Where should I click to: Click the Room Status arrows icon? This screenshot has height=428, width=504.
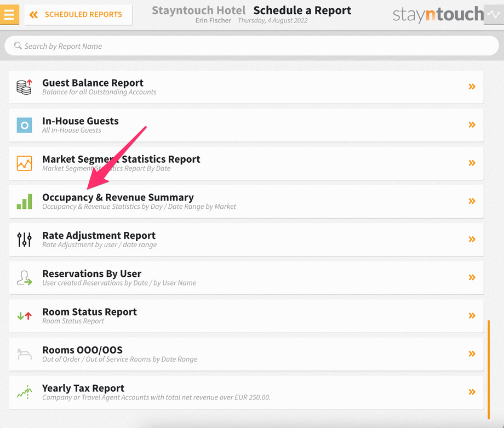tap(25, 316)
